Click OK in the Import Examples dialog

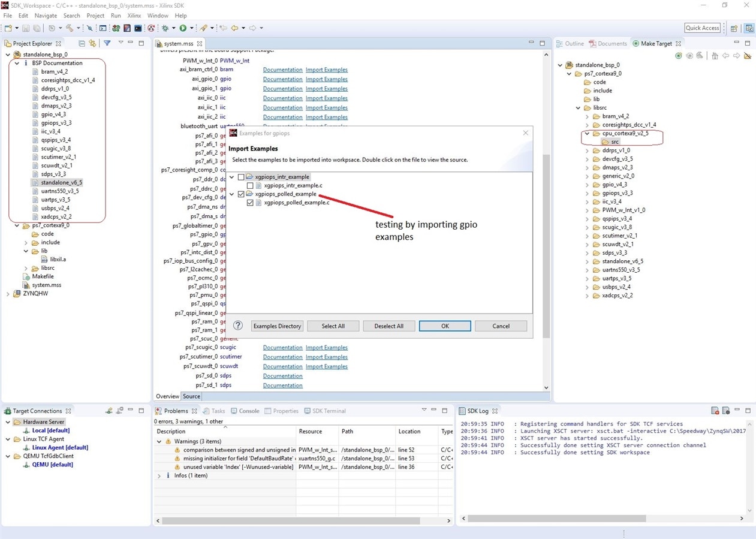[445, 326]
